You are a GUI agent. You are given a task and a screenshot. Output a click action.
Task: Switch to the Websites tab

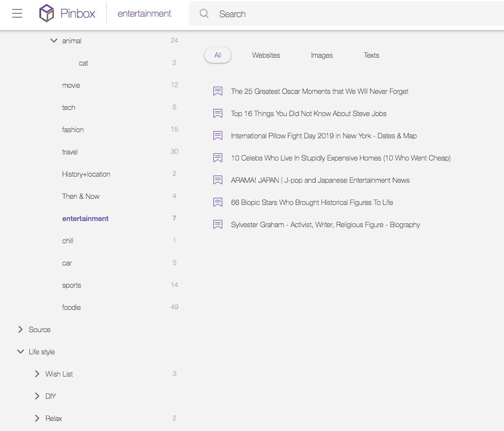pyautogui.click(x=266, y=55)
